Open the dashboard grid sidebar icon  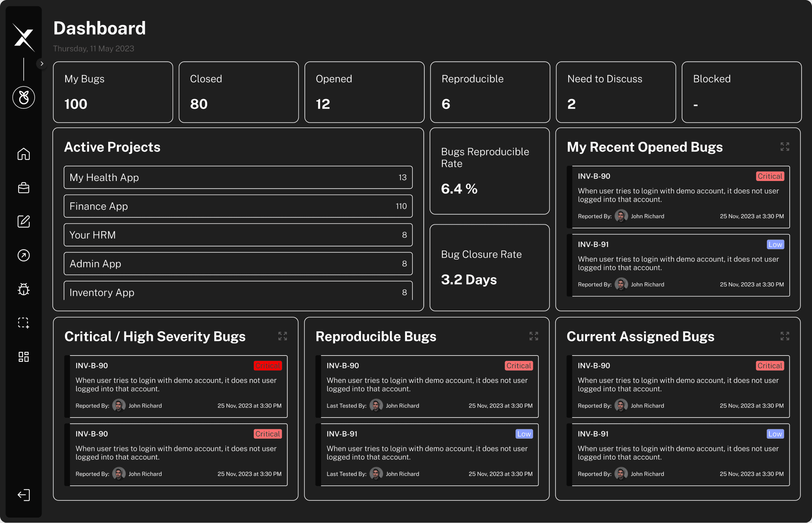(23, 357)
